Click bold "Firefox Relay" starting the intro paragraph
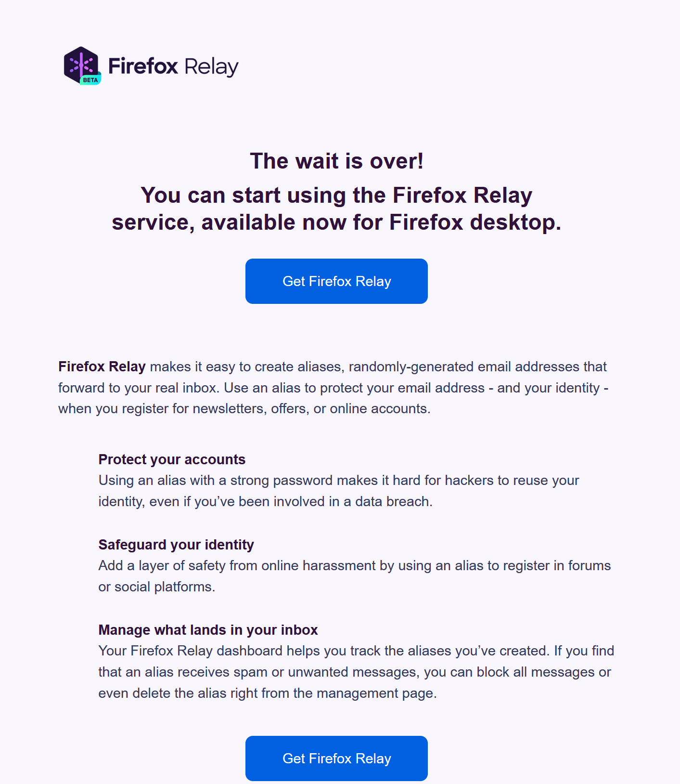The height and width of the screenshot is (784, 680). [x=102, y=366]
